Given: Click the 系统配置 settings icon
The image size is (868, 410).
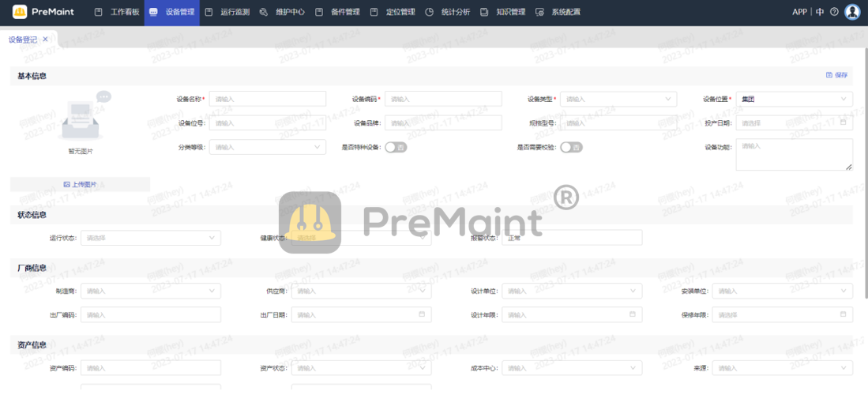Looking at the screenshot, I should [539, 12].
